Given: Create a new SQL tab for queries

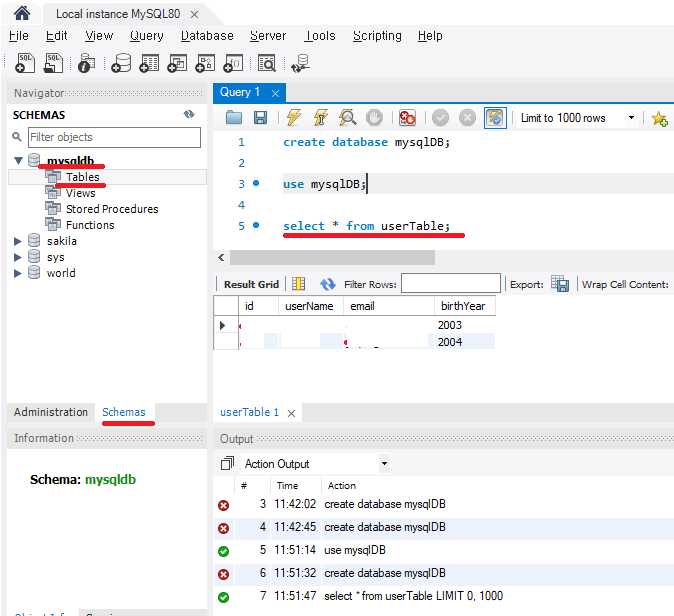Looking at the screenshot, I should click(25, 63).
